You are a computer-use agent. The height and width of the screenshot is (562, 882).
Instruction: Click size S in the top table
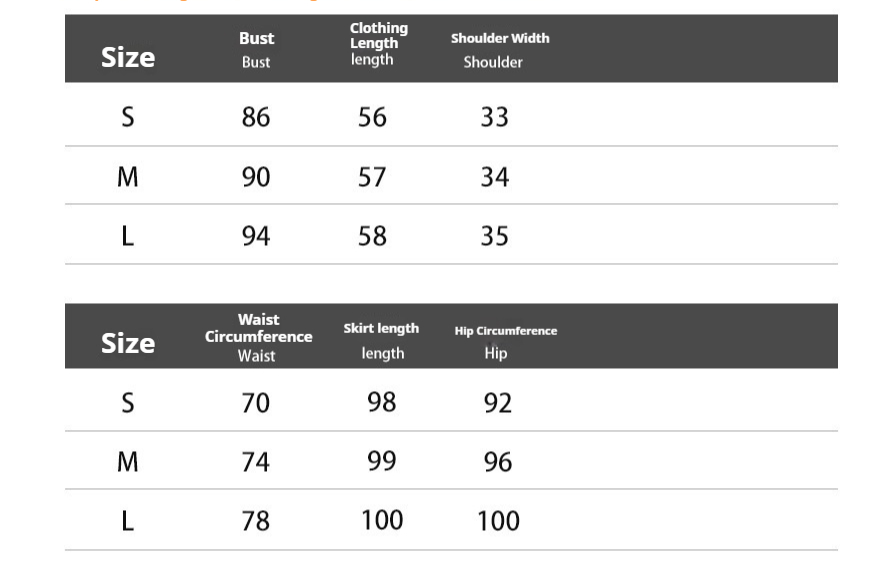pyautogui.click(x=128, y=117)
